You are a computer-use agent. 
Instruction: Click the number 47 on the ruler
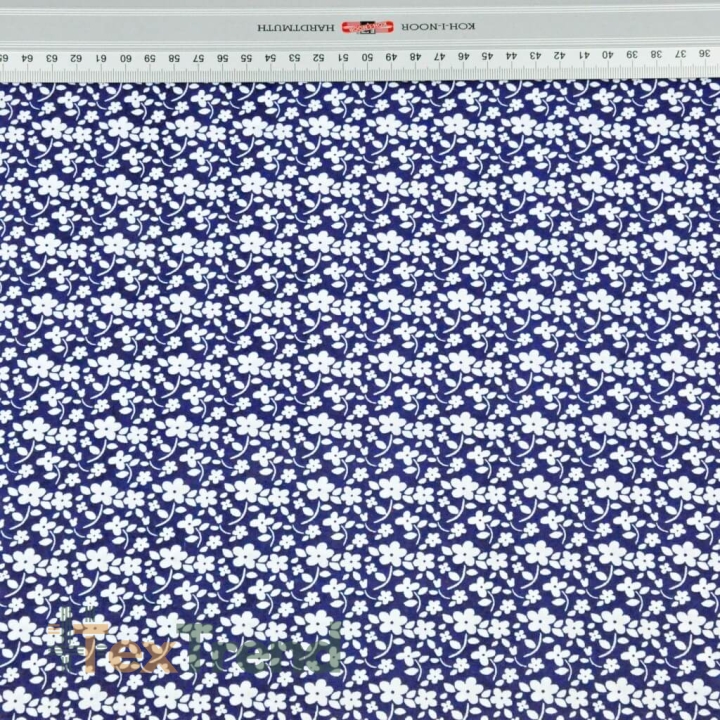click(x=439, y=56)
